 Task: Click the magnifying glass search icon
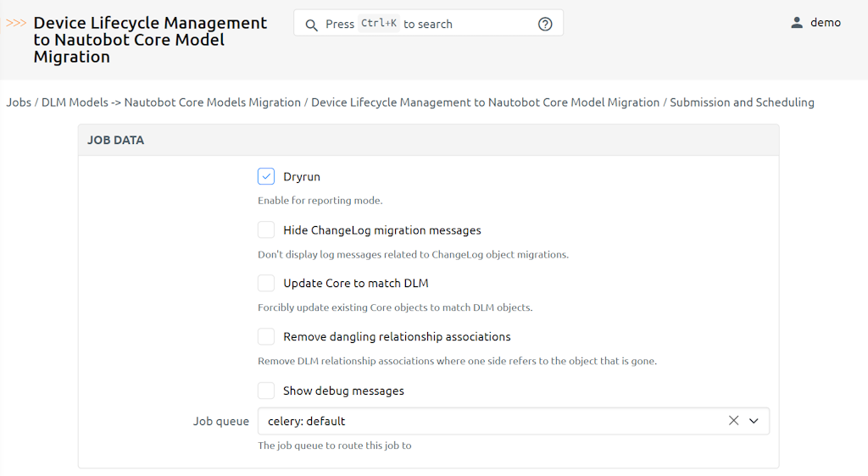click(312, 25)
